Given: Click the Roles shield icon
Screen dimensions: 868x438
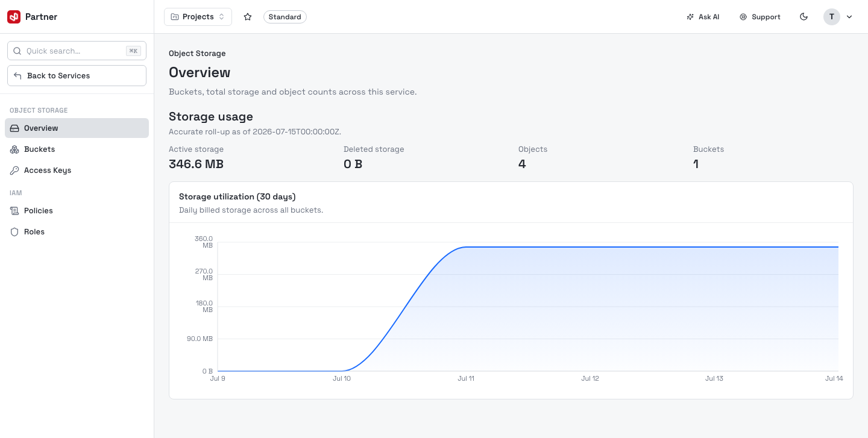Looking at the screenshot, I should (x=14, y=232).
